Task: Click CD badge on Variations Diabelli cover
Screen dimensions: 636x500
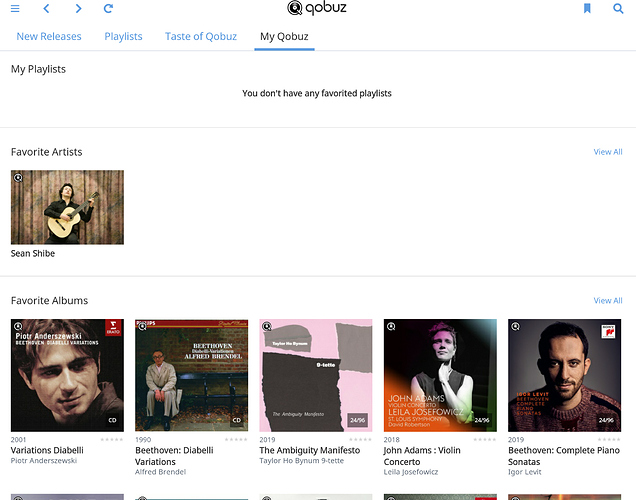Action: click(x=112, y=420)
